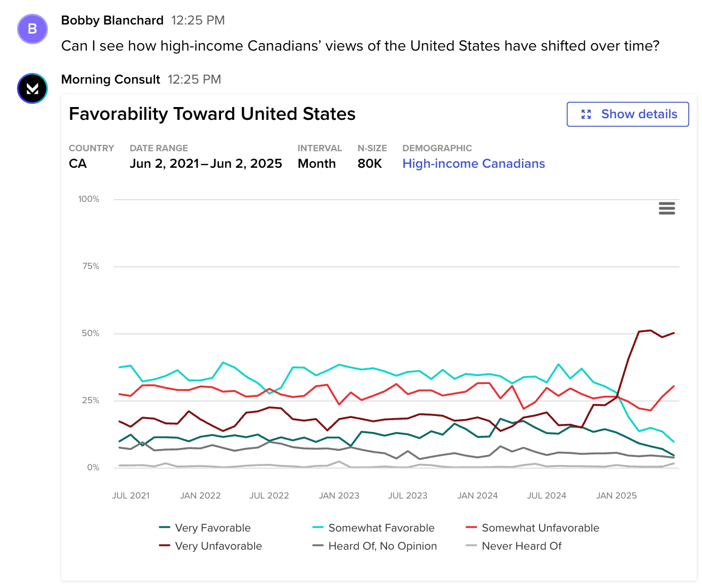Click the Favorability Toward United States title
702x588 pixels.
click(x=212, y=114)
